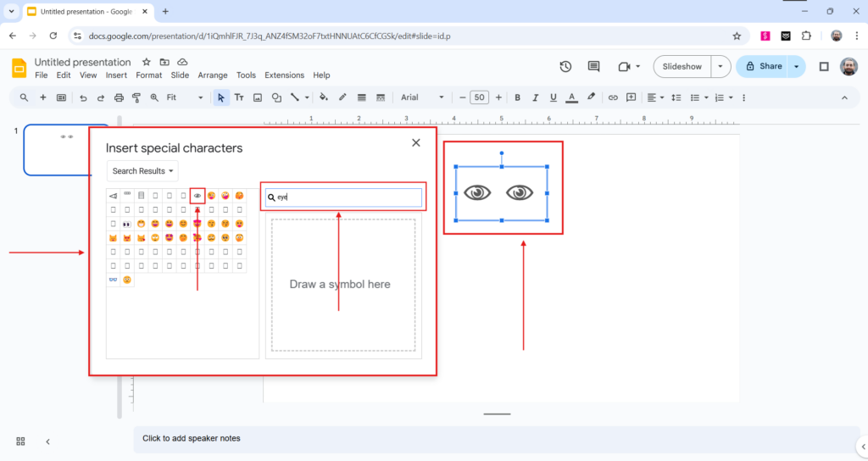The height and width of the screenshot is (461, 868).
Task: Click the Share button
Action: point(763,66)
